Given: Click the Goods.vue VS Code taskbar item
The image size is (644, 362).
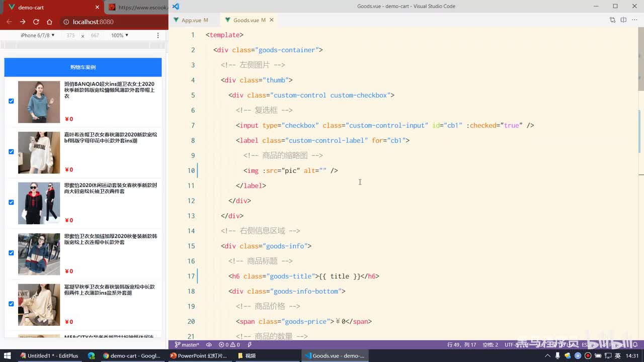Looking at the screenshot, I should pyautogui.click(x=335, y=355).
